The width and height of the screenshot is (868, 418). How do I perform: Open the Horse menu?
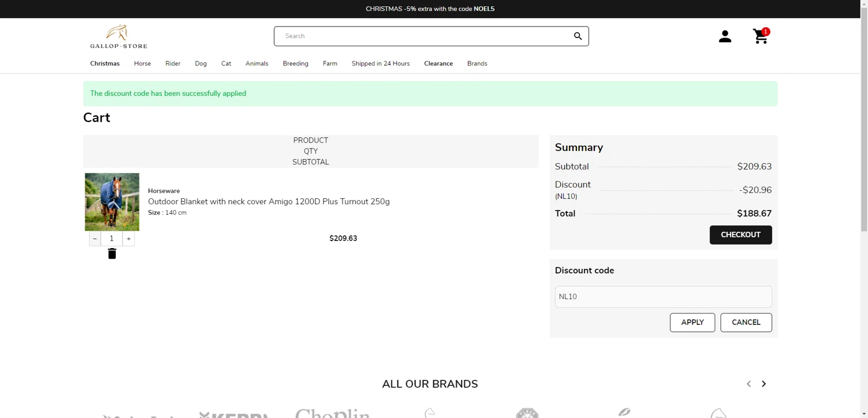coord(142,64)
